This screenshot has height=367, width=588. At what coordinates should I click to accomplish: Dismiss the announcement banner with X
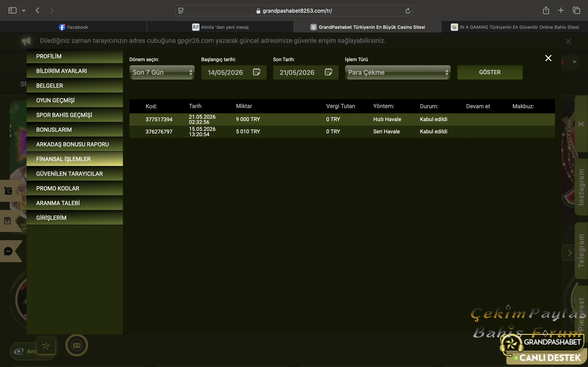coord(568,42)
